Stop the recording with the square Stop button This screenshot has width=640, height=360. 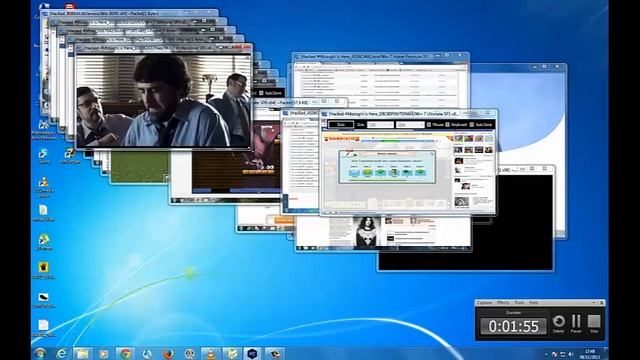click(x=594, y=322)
